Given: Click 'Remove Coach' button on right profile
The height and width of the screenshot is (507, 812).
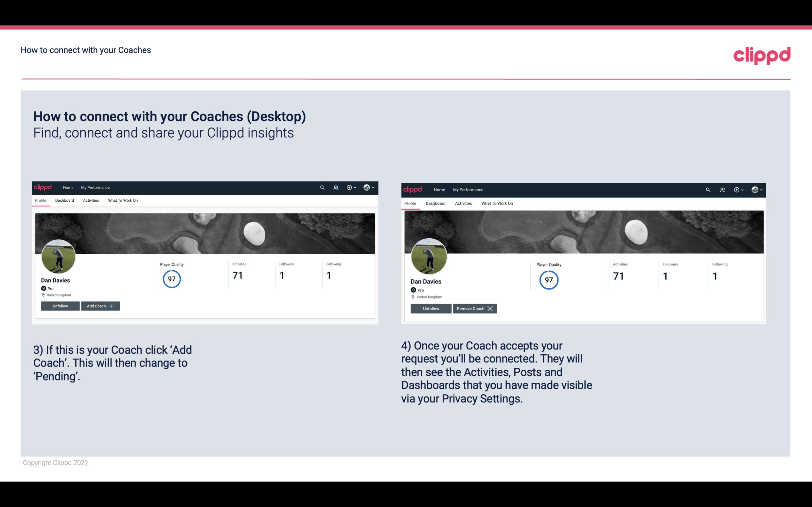Looking at the screenshot, I should 474,308.
